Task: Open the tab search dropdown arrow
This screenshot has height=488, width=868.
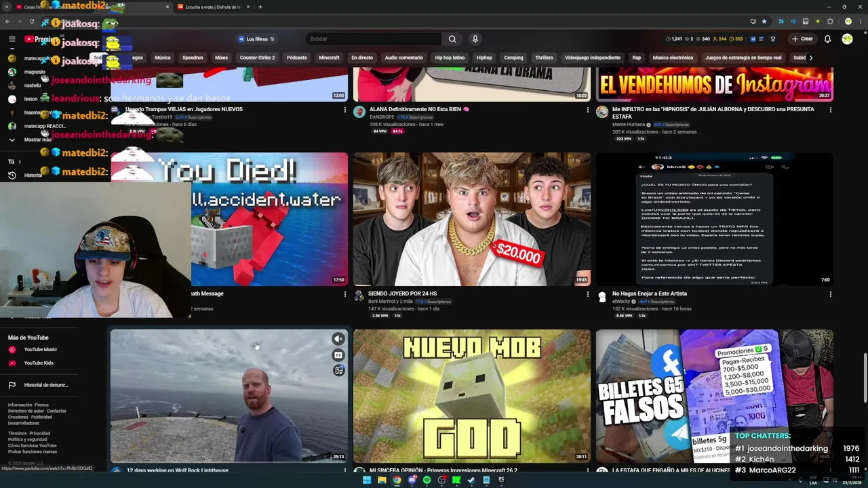Action: click(6, 7)
